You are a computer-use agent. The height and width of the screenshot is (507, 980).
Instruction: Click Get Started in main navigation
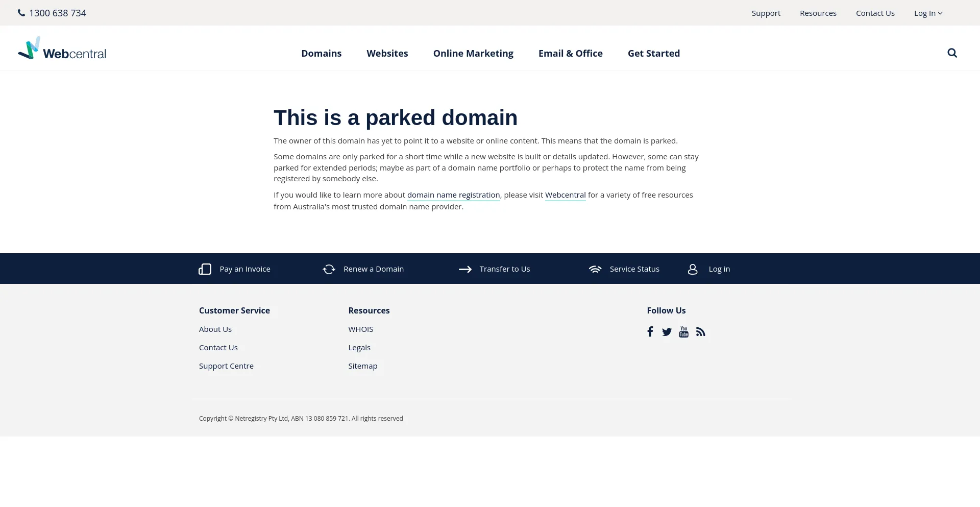point(653,54)
